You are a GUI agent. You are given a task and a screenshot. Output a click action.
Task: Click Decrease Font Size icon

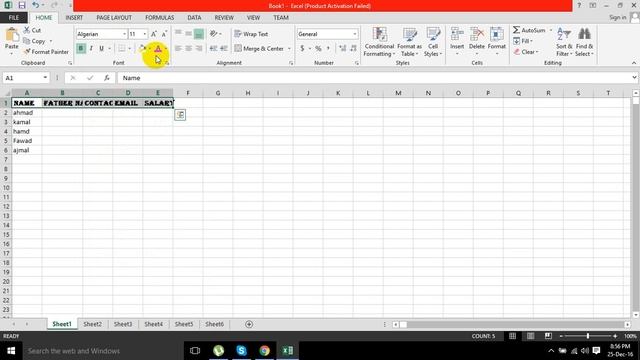tap(164, 34)
